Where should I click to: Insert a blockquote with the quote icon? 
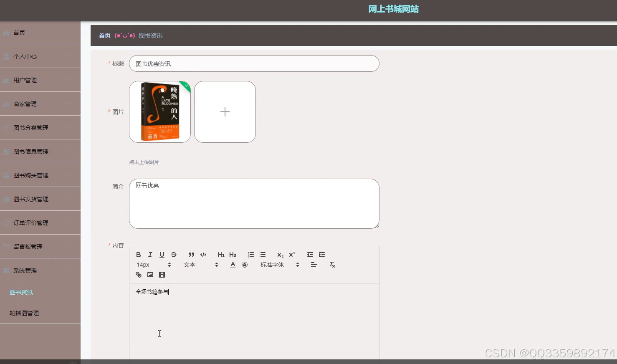tap(192, 255)
